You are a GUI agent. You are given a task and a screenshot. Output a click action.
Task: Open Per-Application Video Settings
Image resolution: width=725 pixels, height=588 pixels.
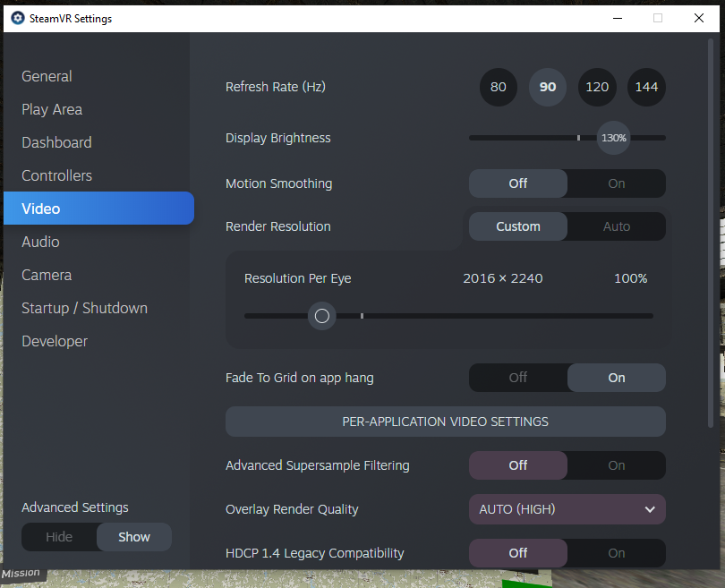point(445,422)
